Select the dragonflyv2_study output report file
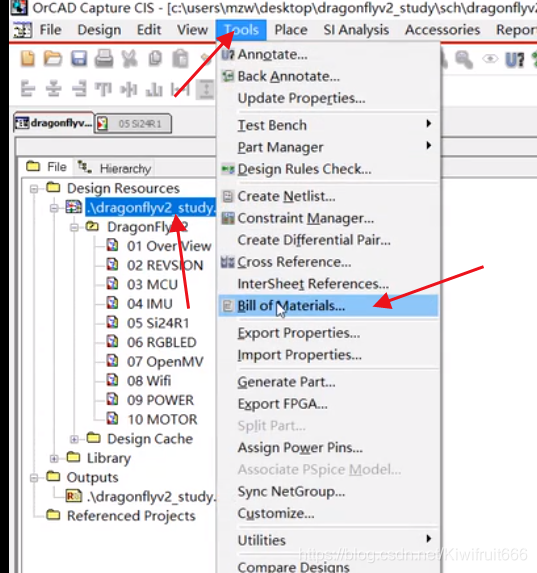This screenshot has width=537, height=573. [x=151, y=496]
